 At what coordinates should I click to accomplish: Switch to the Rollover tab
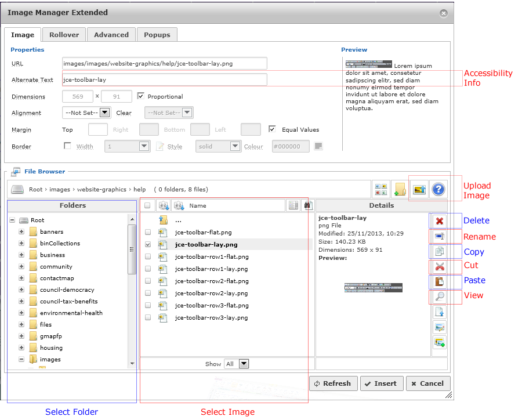click(x=64, y=35)
